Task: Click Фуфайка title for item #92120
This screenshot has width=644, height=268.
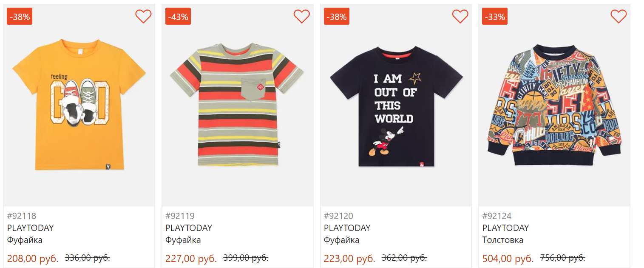Action: click(x=341, y=240)
